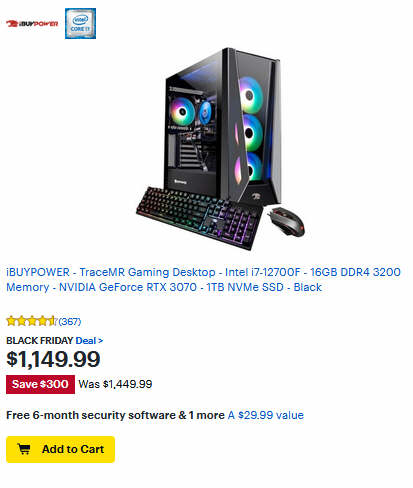Open the iBUYPOWER TraceMR Gaming Desktop title link
Viewport: 413px width, 488px height.
(203, 279)
